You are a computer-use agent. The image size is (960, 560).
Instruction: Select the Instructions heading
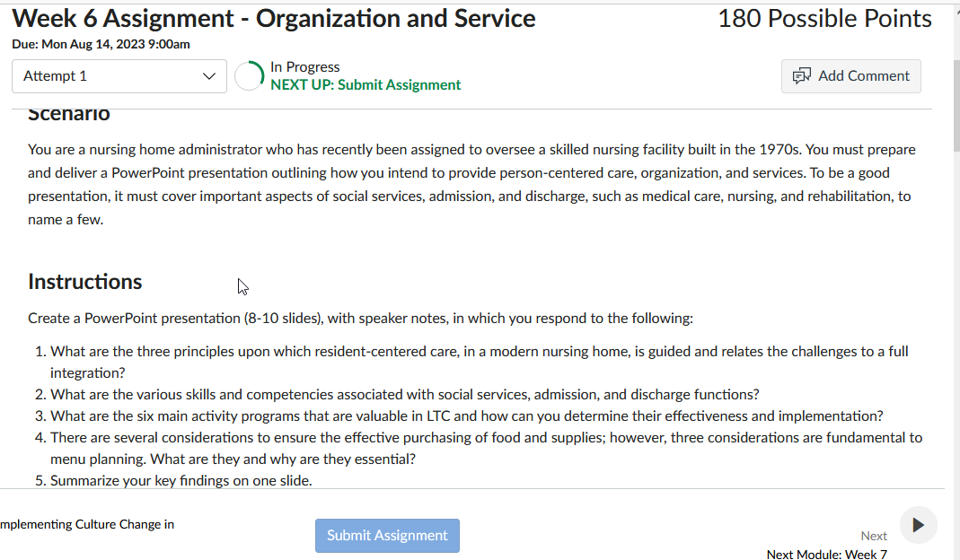click(x=84, y=281)
